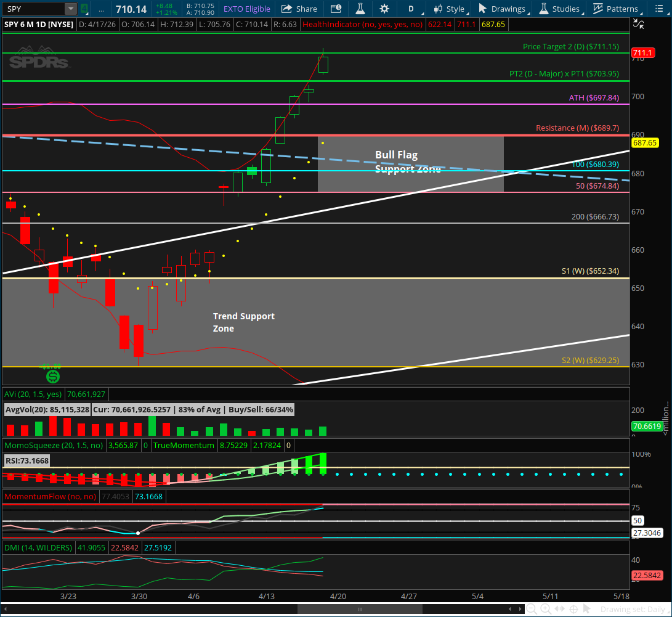Click the EXTO Eligible label
Screen dimensions: 672x617
247,9
